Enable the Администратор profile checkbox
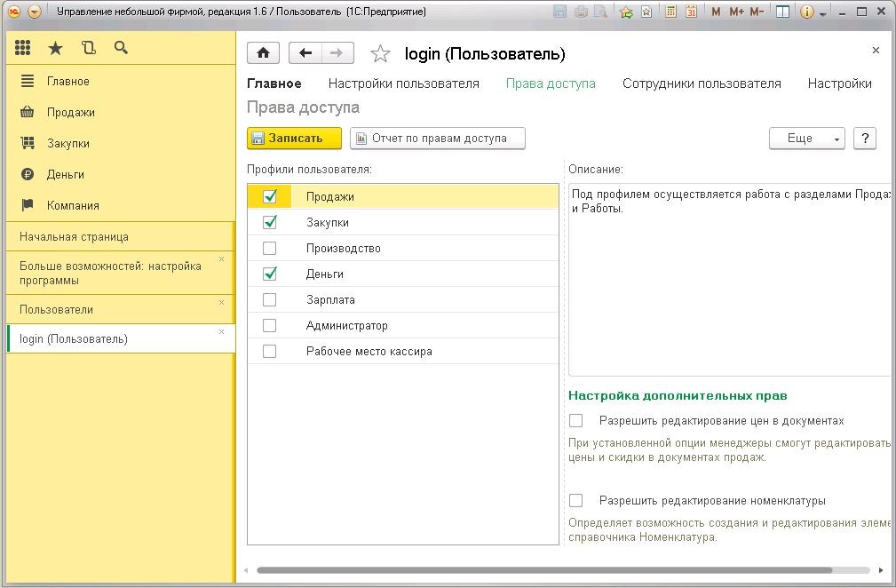The width and height of the screenshot is (896, 588). tap(270, 325)
